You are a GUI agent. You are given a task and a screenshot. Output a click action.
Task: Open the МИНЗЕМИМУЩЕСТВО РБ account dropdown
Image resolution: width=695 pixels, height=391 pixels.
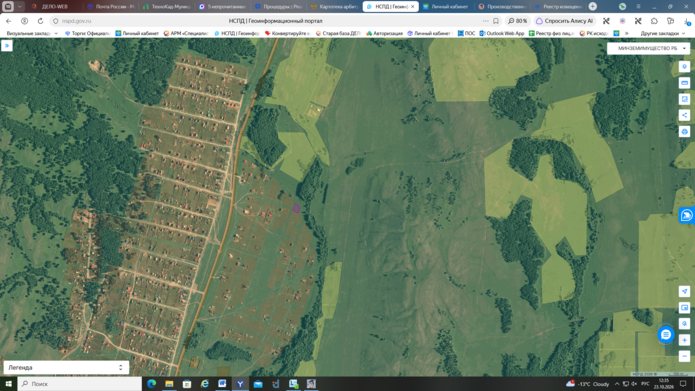(x=648, y=48)
